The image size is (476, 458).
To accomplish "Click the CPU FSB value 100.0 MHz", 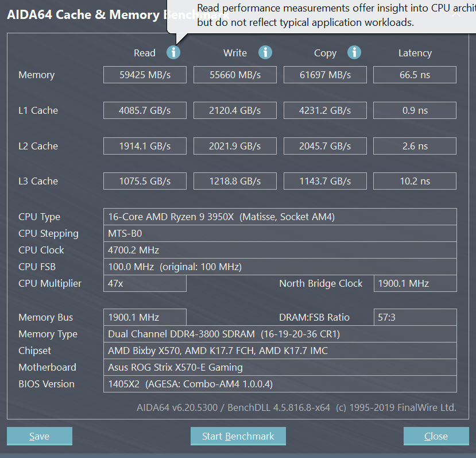I will point(280,267).
